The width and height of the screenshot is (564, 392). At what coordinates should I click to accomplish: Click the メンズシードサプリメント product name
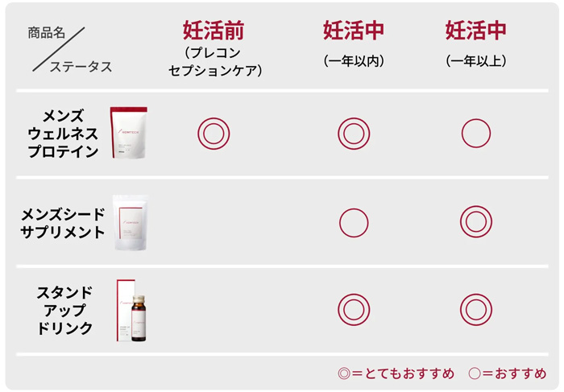63,223
